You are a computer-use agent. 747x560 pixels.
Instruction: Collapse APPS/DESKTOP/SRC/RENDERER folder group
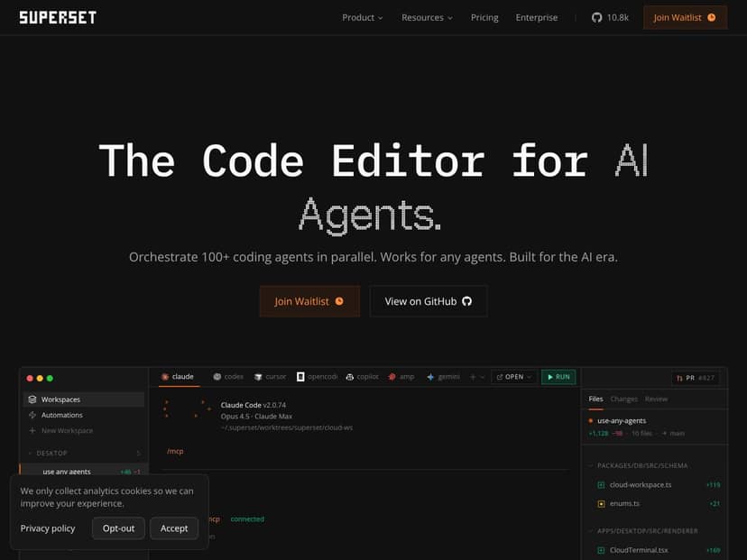click(x=643, y=531)
